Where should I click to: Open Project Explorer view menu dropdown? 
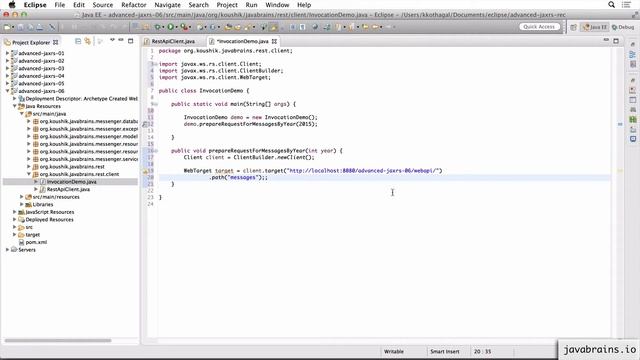pos(112,40)
